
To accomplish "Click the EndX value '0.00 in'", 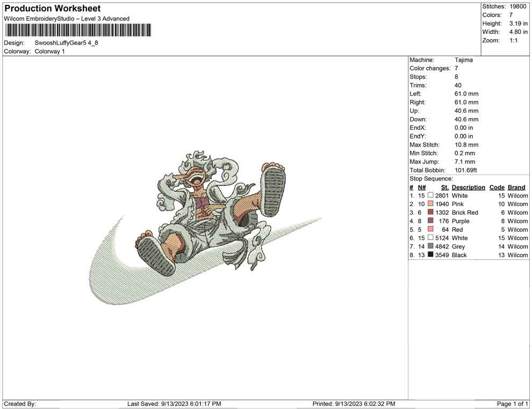I will [464, 128].
